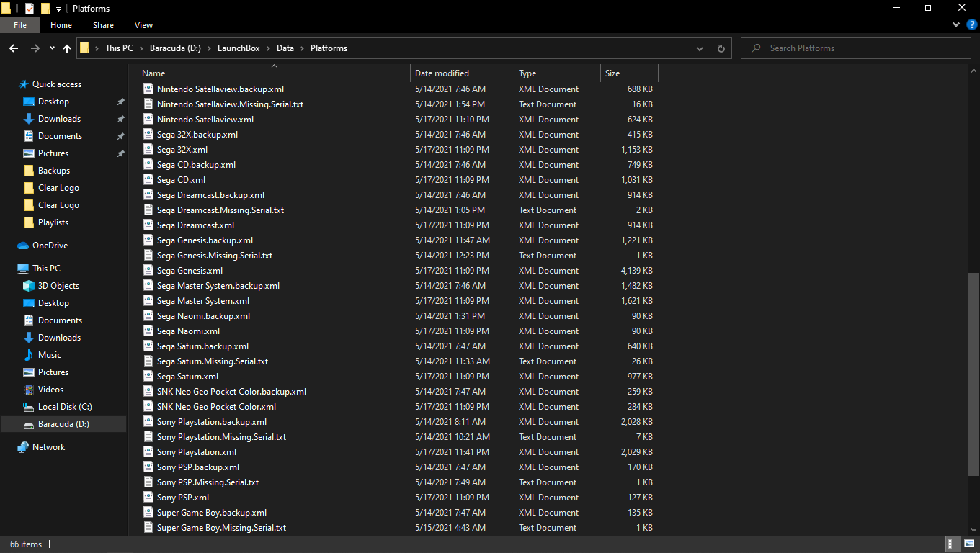Sort by Size column header
Screen dimensions: 980x553
pos(612,73)
